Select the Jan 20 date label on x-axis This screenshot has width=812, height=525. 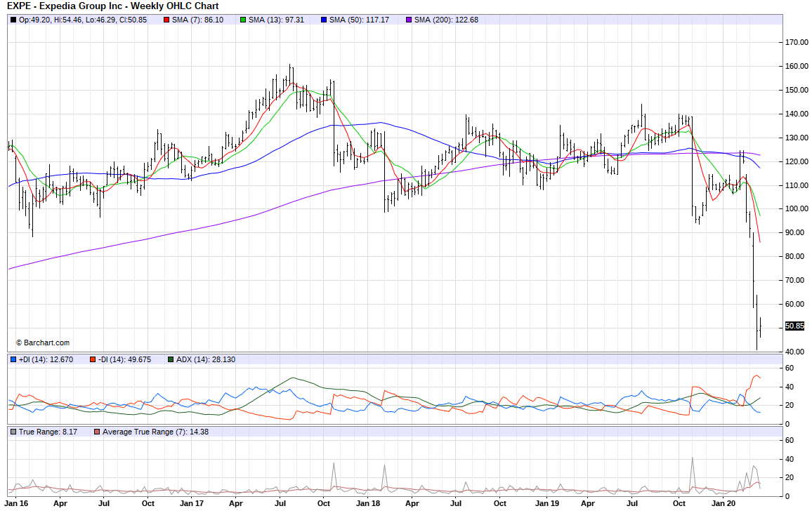pos(723,503)
